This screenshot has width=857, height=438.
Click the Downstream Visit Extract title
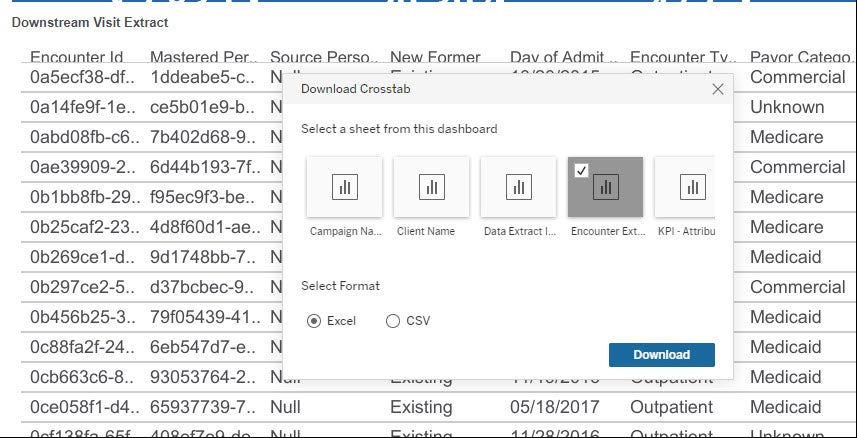pos(90,22)
